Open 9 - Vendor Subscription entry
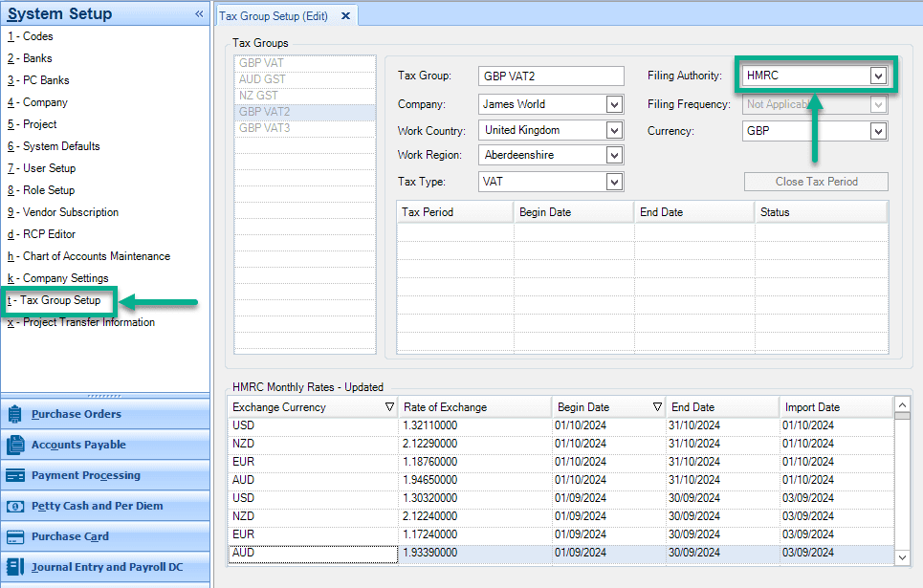 click(x=63, y=212)
